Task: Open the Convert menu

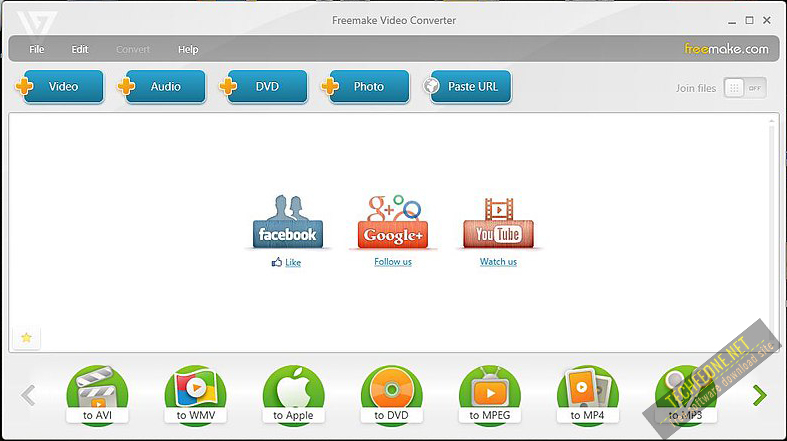Action: (133, 49)
